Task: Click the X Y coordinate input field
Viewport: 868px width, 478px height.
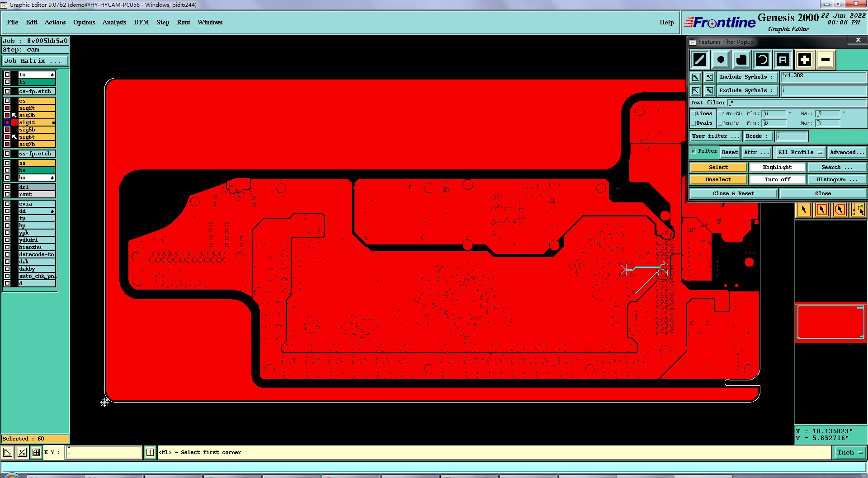Action: pos(104,452)
